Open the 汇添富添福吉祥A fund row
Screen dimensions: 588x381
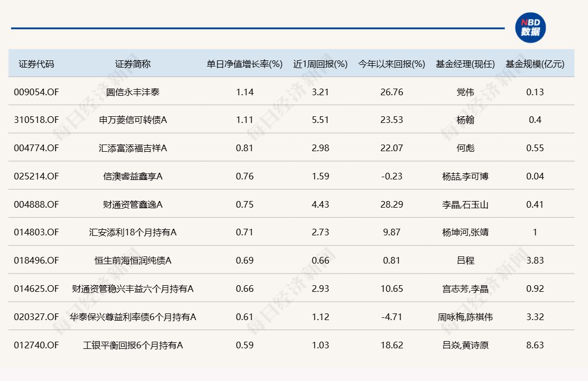pyautogui.click(x=133, y=148)
